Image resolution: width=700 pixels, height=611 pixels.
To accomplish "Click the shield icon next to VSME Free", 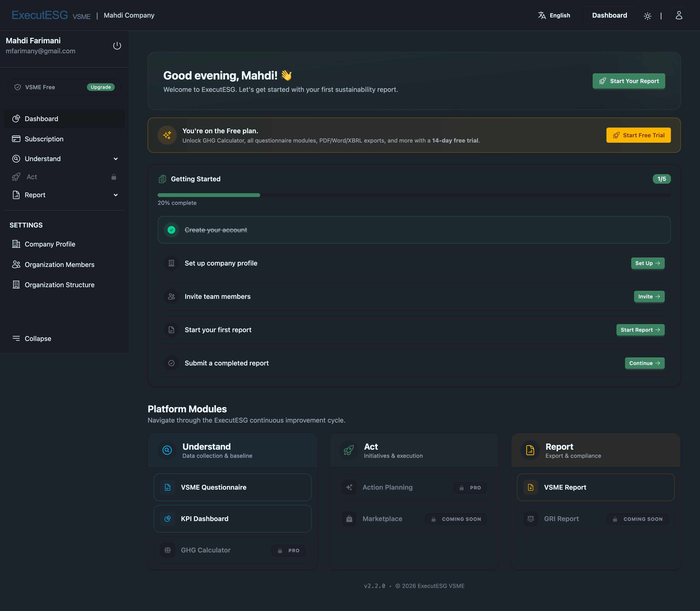I will click(x=18, y=87).
